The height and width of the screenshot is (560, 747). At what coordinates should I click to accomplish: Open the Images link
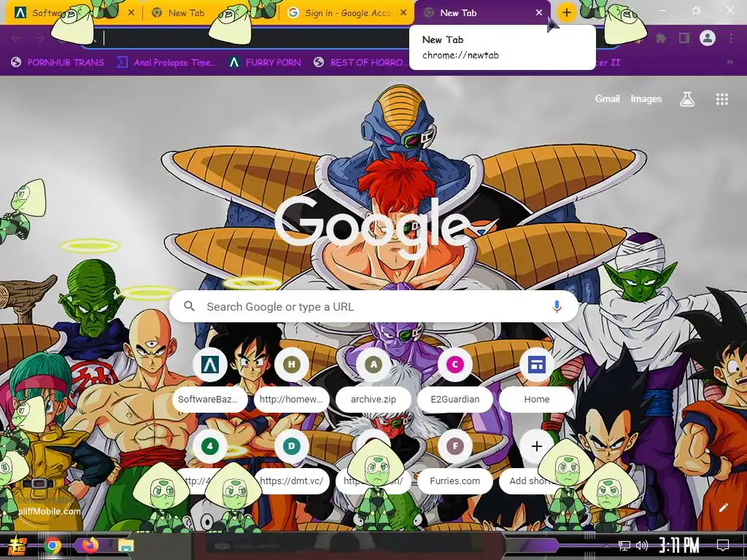(x=646, y=98)
